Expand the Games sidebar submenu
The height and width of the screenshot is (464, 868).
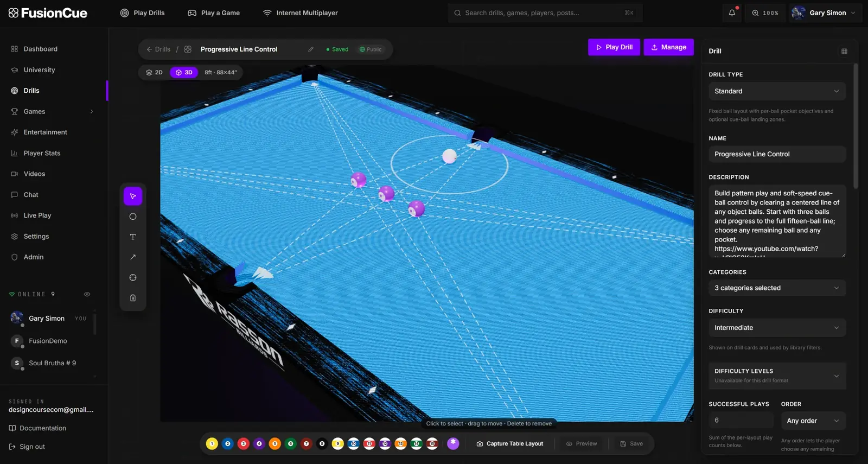click(x=92, y=112)
